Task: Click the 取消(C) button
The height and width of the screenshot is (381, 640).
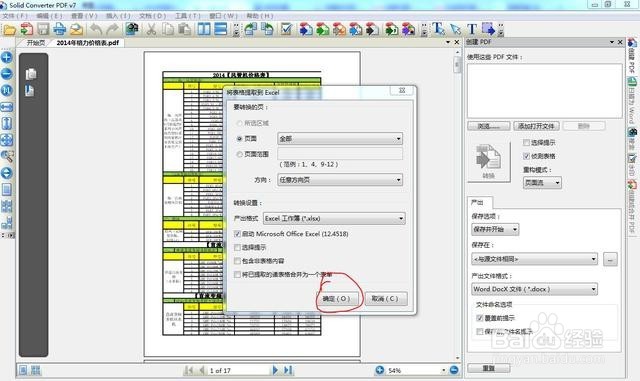Action: click(x=385, y=299)
